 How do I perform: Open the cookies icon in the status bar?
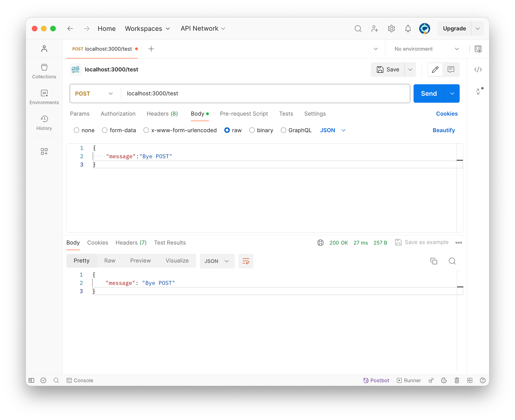[x=444, y=380]
